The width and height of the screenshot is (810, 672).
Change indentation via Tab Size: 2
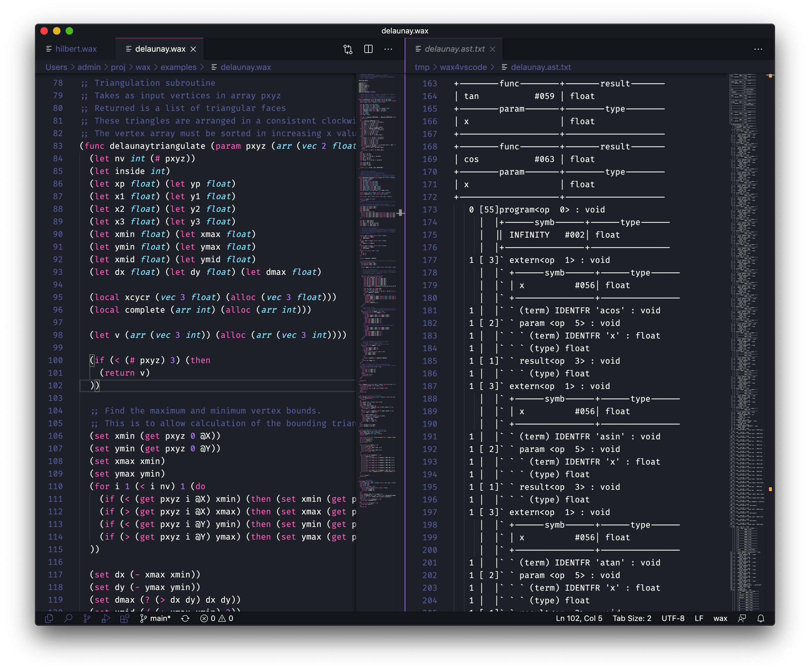632,618
